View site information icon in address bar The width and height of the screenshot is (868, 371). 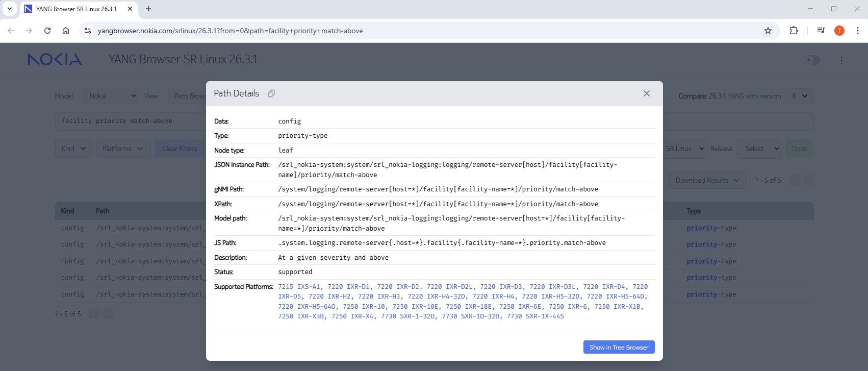click(x=88, y=31)
